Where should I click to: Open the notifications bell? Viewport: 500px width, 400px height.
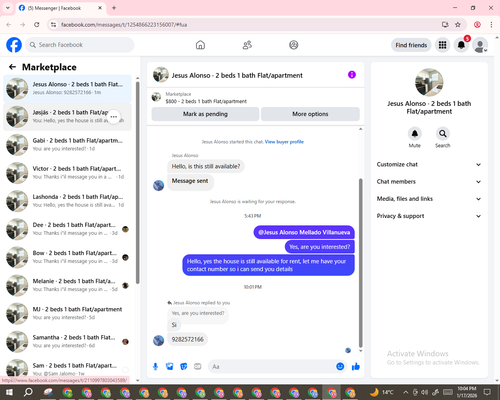461,45
